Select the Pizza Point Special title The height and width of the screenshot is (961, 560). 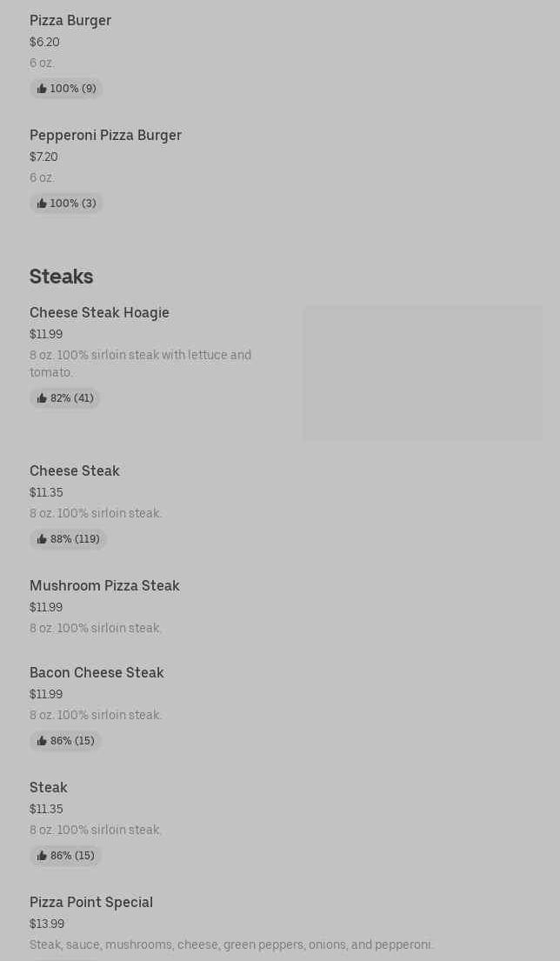pos(91,902)
